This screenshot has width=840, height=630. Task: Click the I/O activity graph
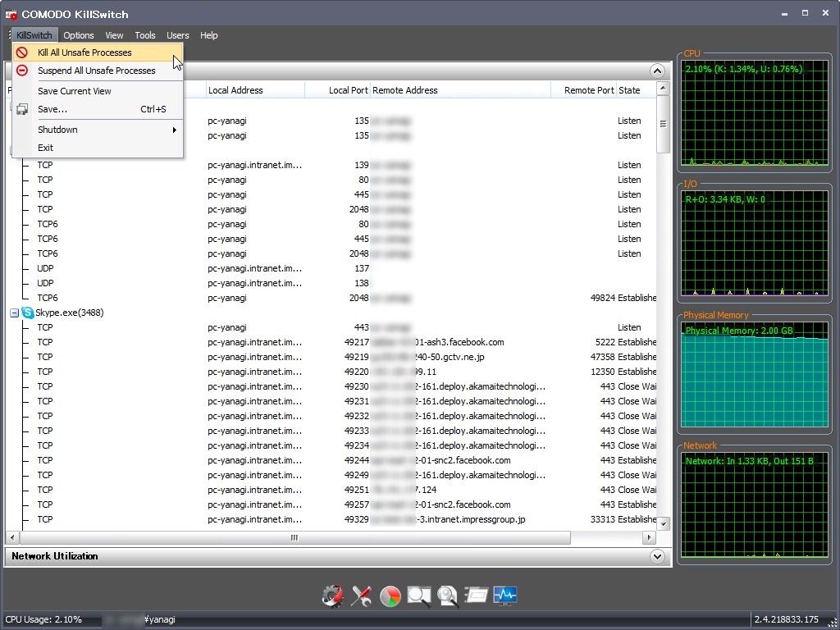(x=755, y=243)
